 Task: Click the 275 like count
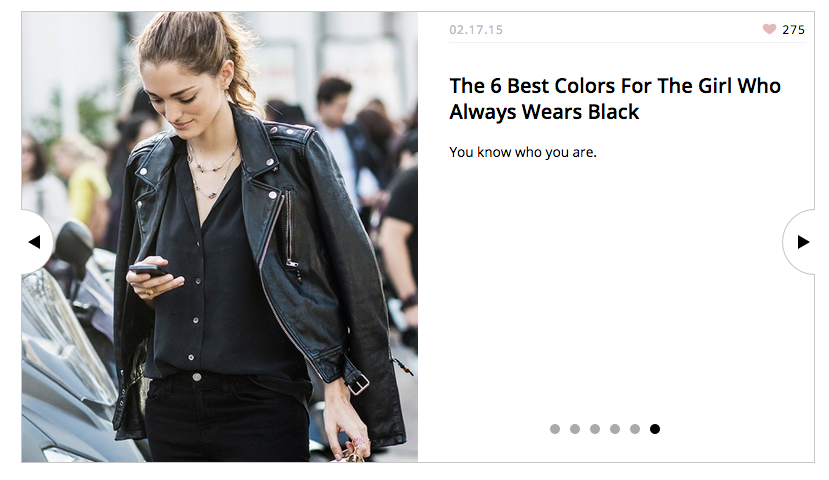pyautogui.click(x=794, y=30)
